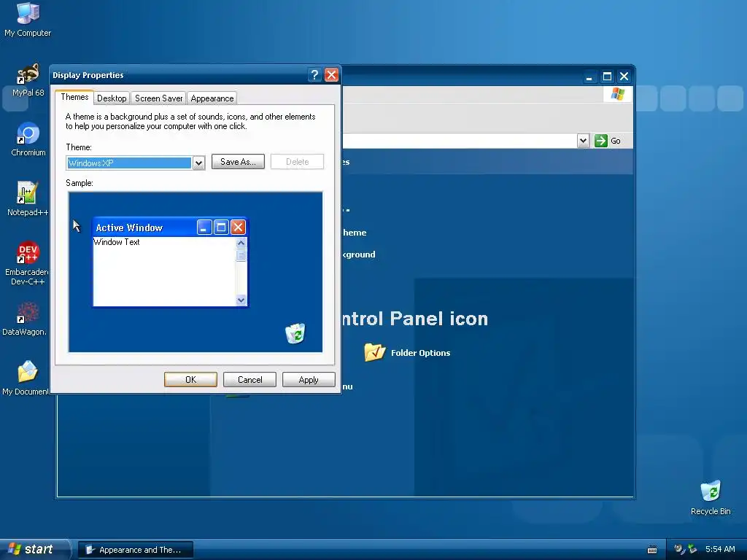Switch to the Appearance tab
Viewport: 747px width, 560px height.
(212, 98)
